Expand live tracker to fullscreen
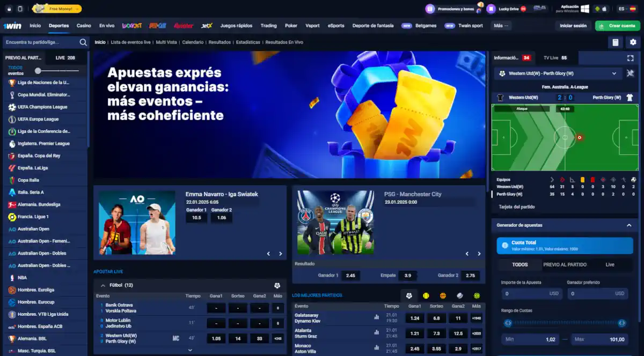644x356 pixels. 631,58
